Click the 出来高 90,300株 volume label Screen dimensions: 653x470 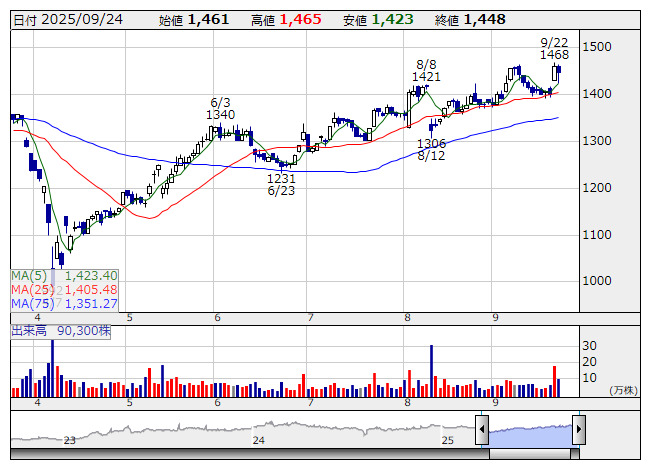(x=60, y=329)
